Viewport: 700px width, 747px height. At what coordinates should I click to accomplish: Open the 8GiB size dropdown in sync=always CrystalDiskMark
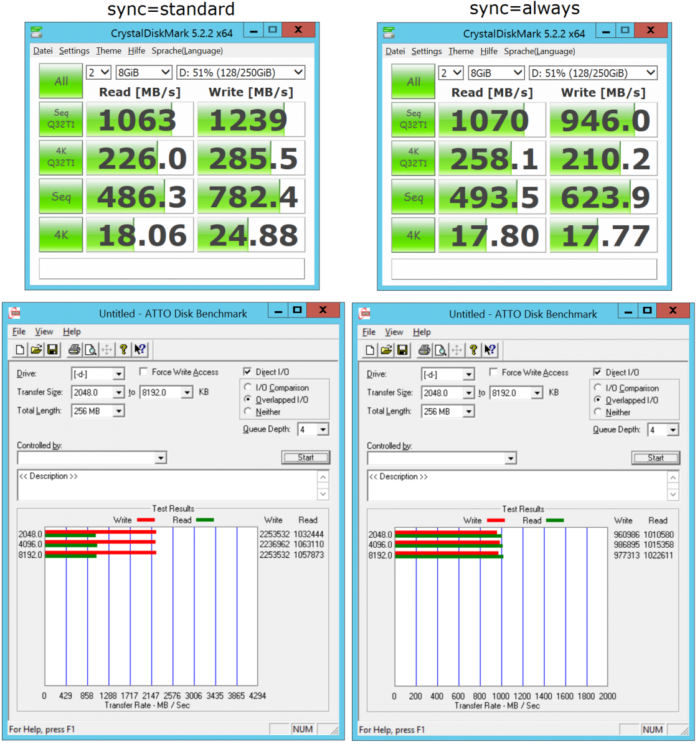point(496,73)
